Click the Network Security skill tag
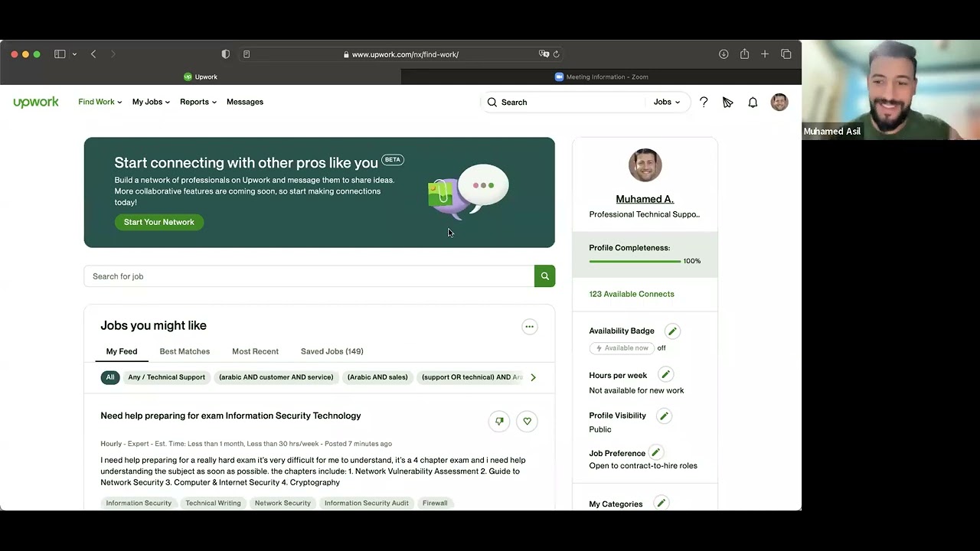Viewport: 980px width, 551px height. click(283, 503)
